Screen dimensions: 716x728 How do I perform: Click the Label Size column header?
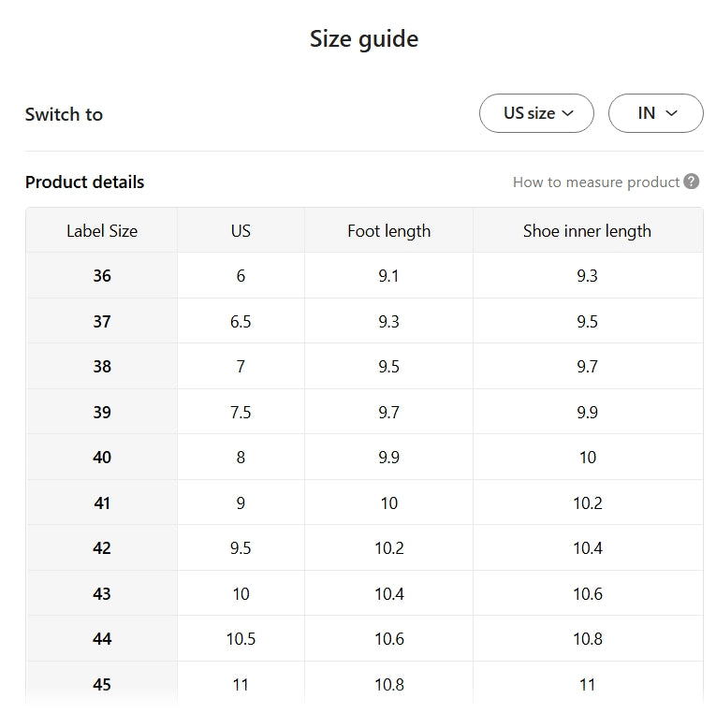(102, 230)
